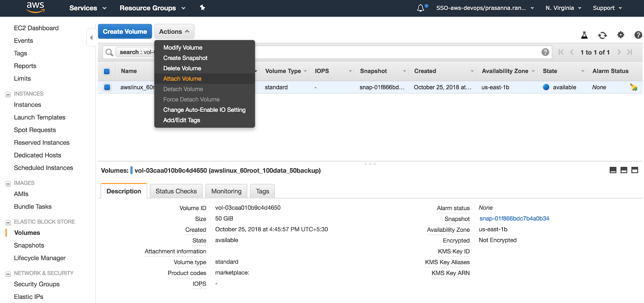Screen dimensions: 644x303
Task: Go to first page of results
Action: (561, 52)
